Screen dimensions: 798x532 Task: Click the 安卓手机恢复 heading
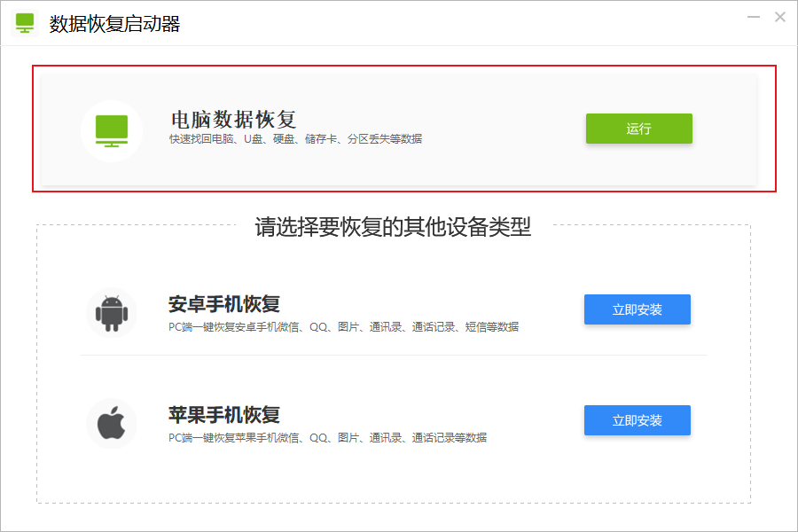pos(224,304)
